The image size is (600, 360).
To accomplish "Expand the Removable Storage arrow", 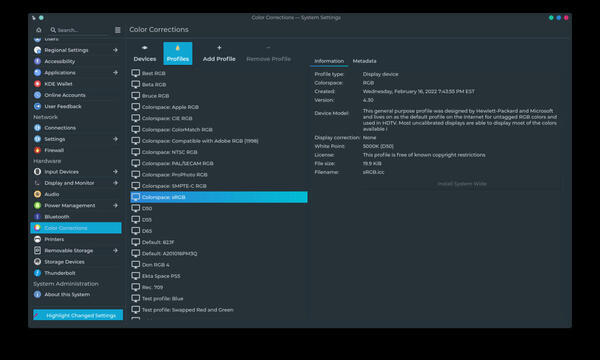I will [x=115, y=250].
